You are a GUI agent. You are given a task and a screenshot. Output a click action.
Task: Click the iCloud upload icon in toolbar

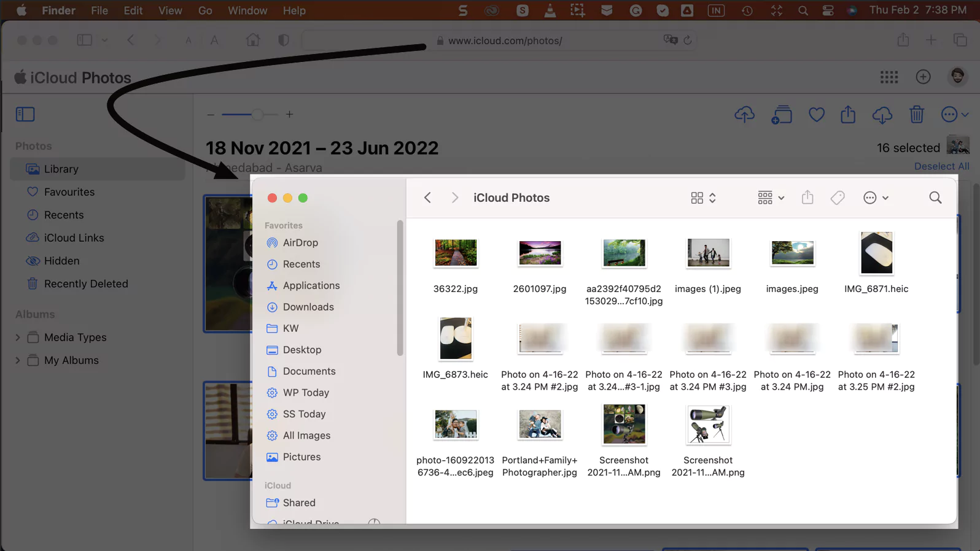744,115
